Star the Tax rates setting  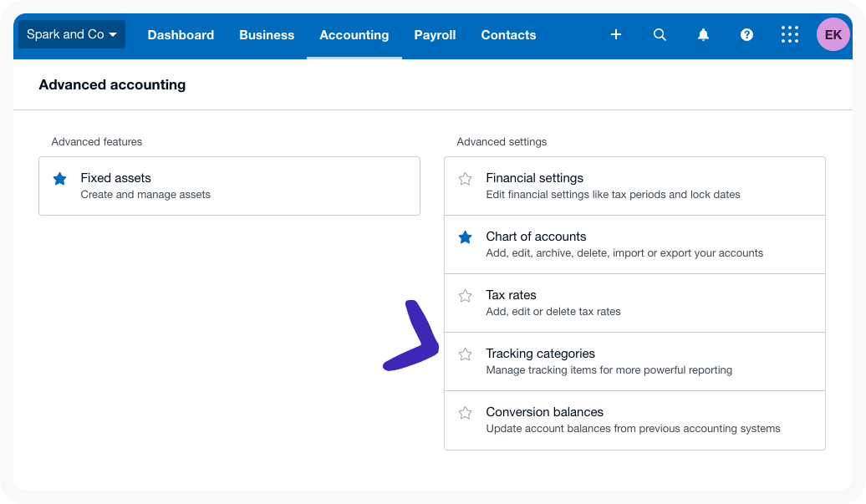tap(466, 296)
